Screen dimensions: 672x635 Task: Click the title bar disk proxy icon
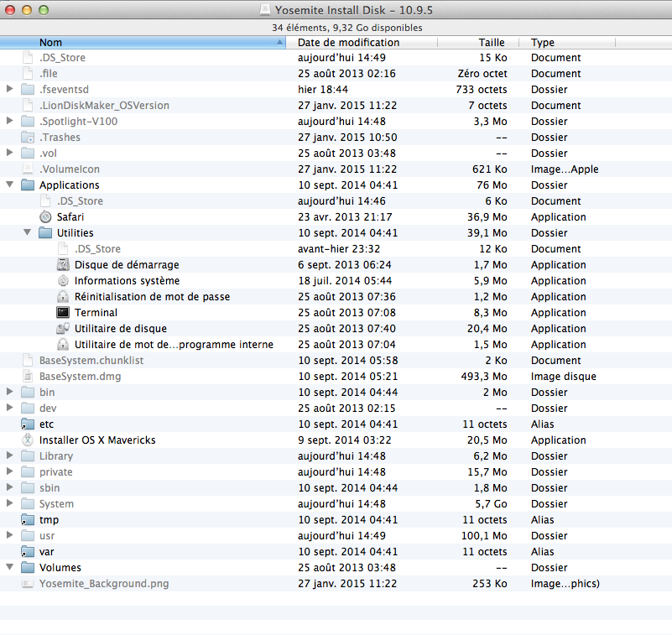click(x=266, y=10)
